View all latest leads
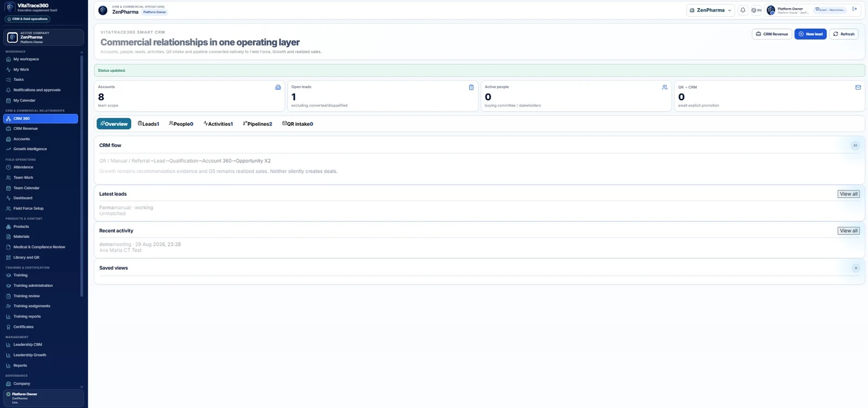This screenshot has width=868, height=408. (x=848, y=194)
